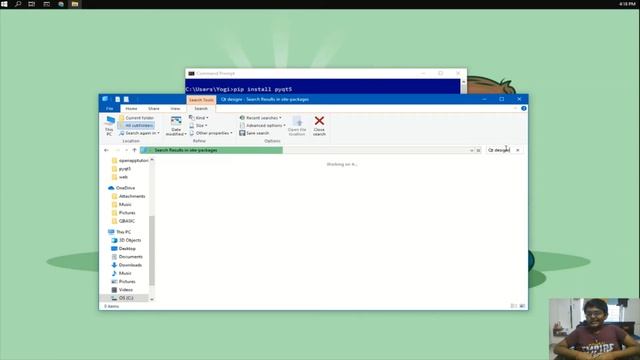Select Current folder search scope
This screenshot has width=640, height=360.
[x=136, y=118]
